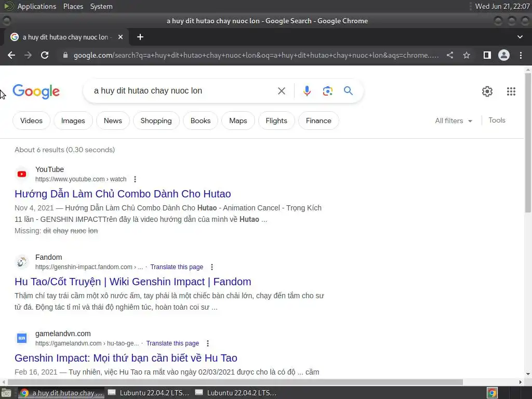Viewport: 532px width, 399px height.
Task: Go back using the browser back arrow
Action: pyautogui.click(x=11, y=55)
